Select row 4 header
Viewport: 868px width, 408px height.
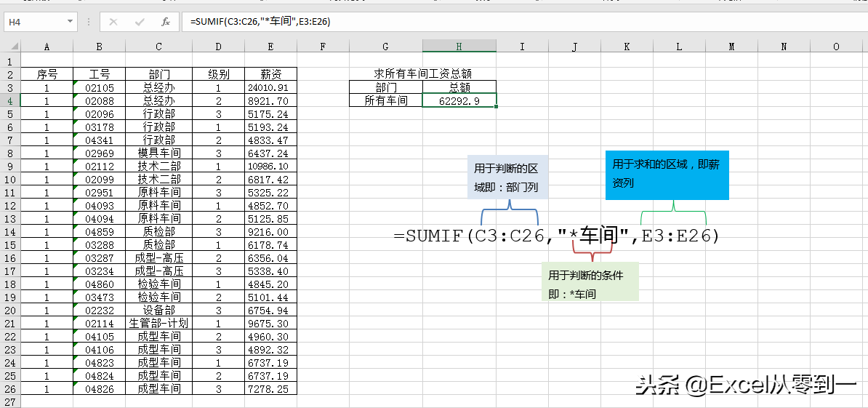tap(10, 100)
